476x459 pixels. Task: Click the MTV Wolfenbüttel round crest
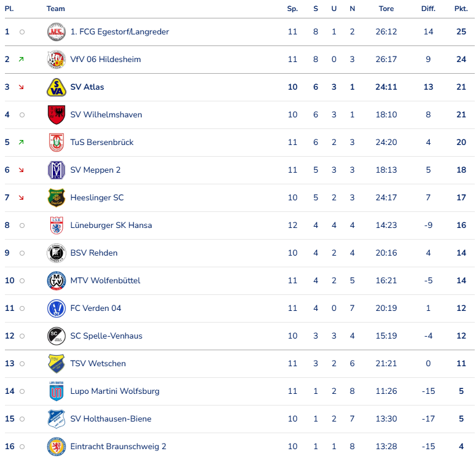56,281
